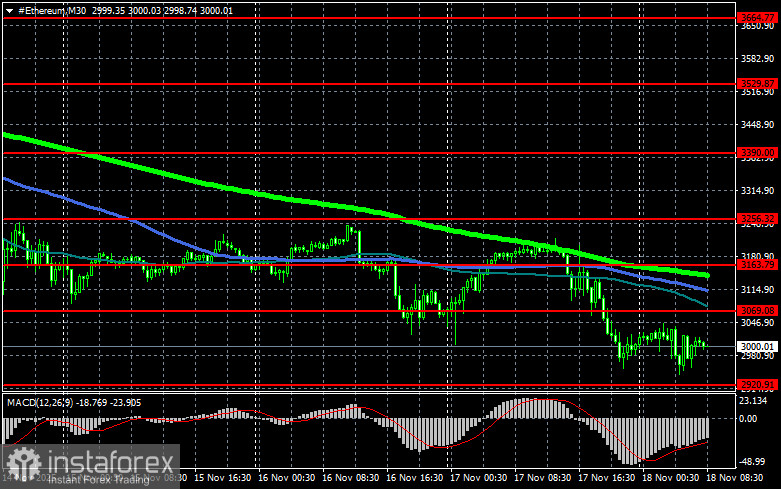The image size is (781, 489).
Task: Click the current price 3000.01 tag
Action: 757,347
